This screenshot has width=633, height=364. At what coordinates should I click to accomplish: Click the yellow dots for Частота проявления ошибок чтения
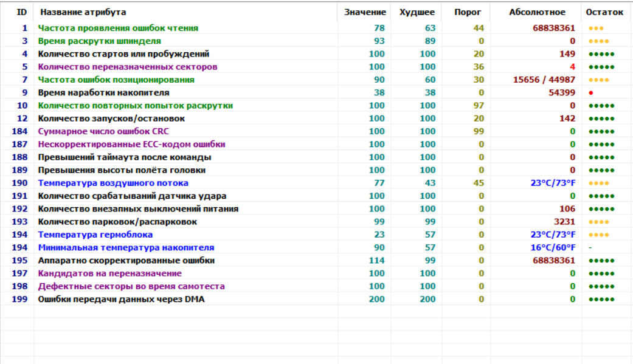click(595, 29)
